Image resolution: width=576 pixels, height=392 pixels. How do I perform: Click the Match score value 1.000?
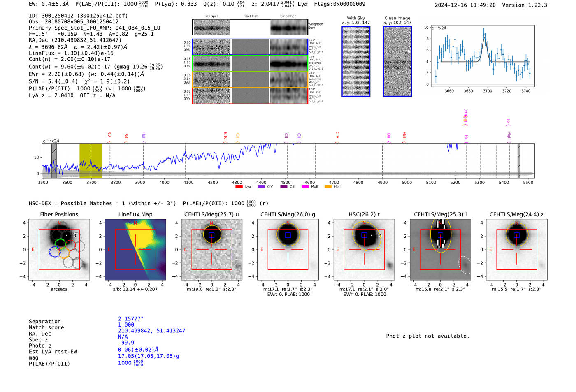pyautogui.click(x=126, y=325)
